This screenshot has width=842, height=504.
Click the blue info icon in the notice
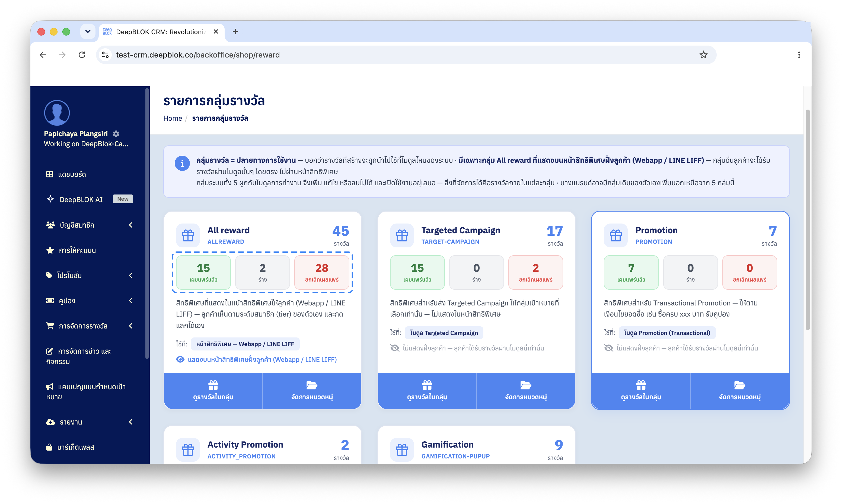pos(182,163)
